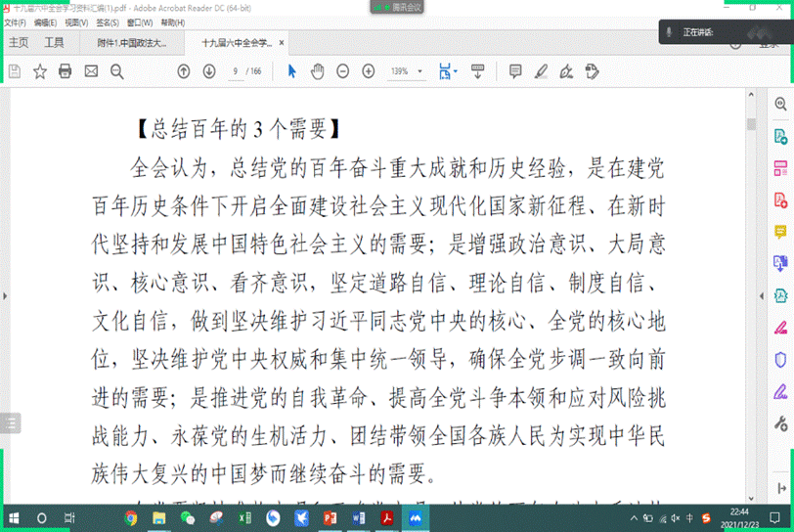The width and height of the screenshot is (794, 532).
Task: Select the highlighter pen tool
Action: (541, 71)
